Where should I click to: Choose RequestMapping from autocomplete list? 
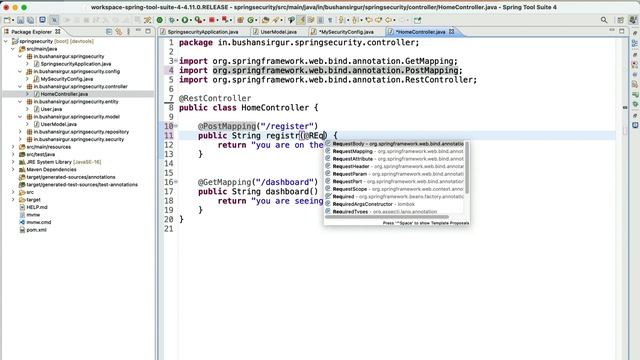click(x=394, y=151)
